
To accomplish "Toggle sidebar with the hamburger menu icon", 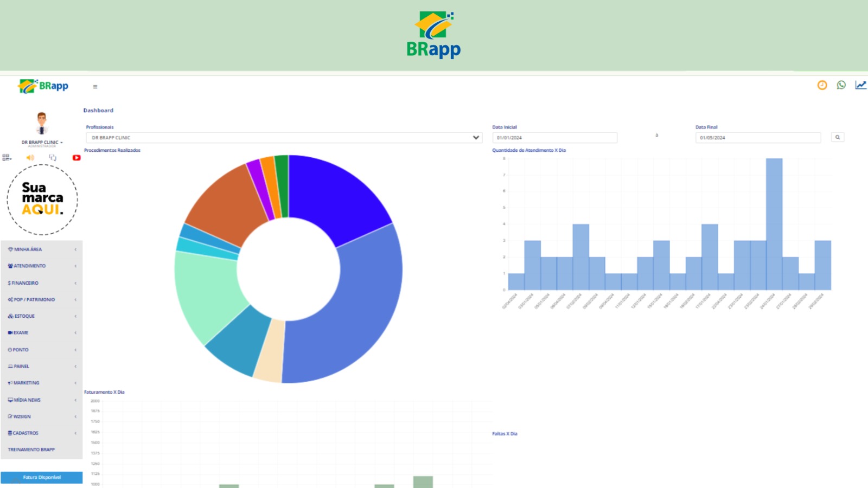I will click(95, 87).
